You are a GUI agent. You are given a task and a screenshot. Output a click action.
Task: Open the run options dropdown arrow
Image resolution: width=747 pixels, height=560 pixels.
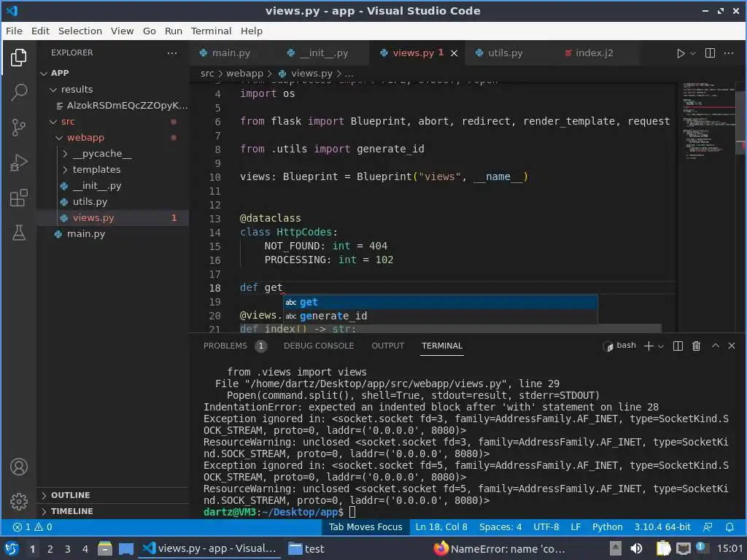[x=693, y=53]
